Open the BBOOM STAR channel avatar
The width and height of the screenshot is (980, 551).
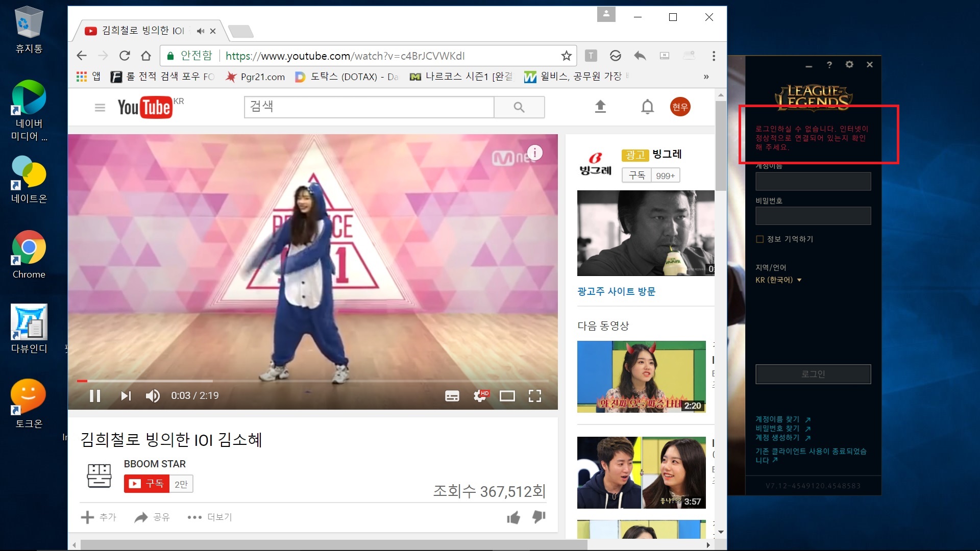(x=99, y=475)
